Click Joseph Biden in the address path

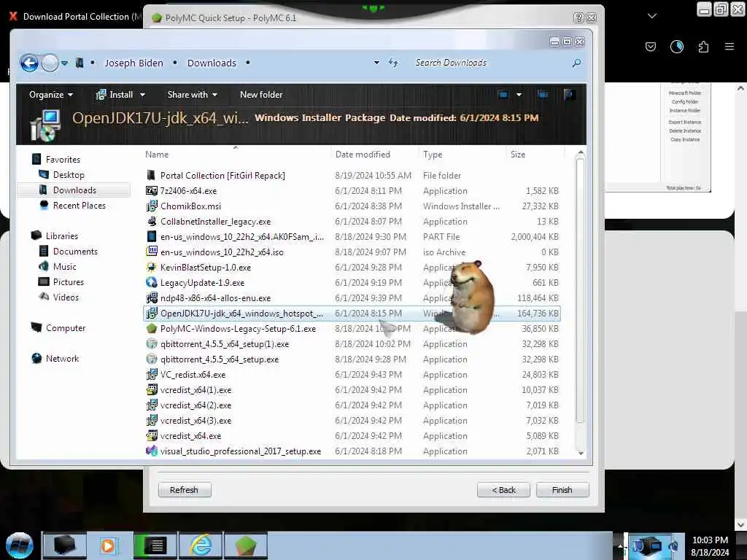coord(134,63)
